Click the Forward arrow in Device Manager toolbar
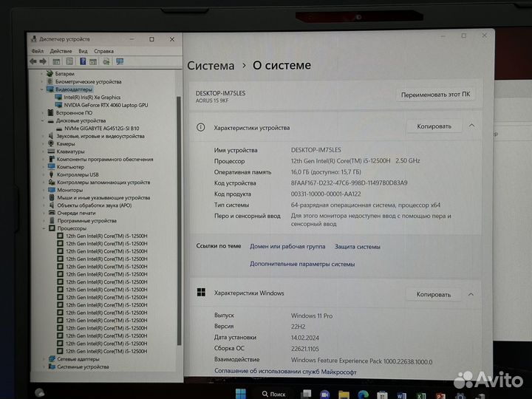 pos(43,61)
